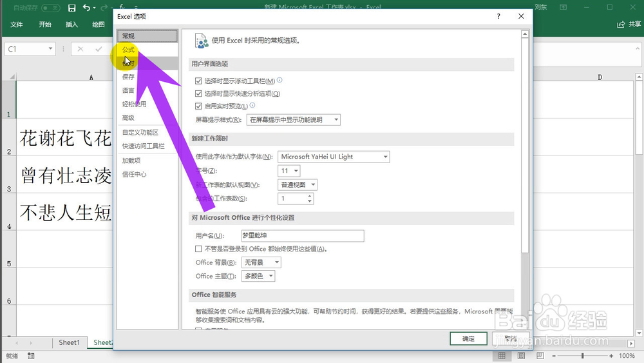The image size is (644, 363).
Task: Toggle enable Live Preview checkbox
Action: coord(198,106)
